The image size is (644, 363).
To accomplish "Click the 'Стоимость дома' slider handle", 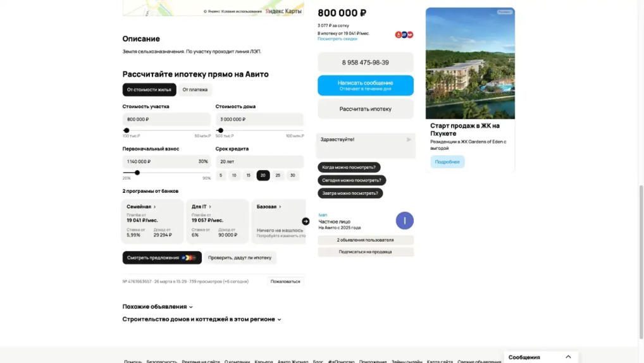I will 221,130.
